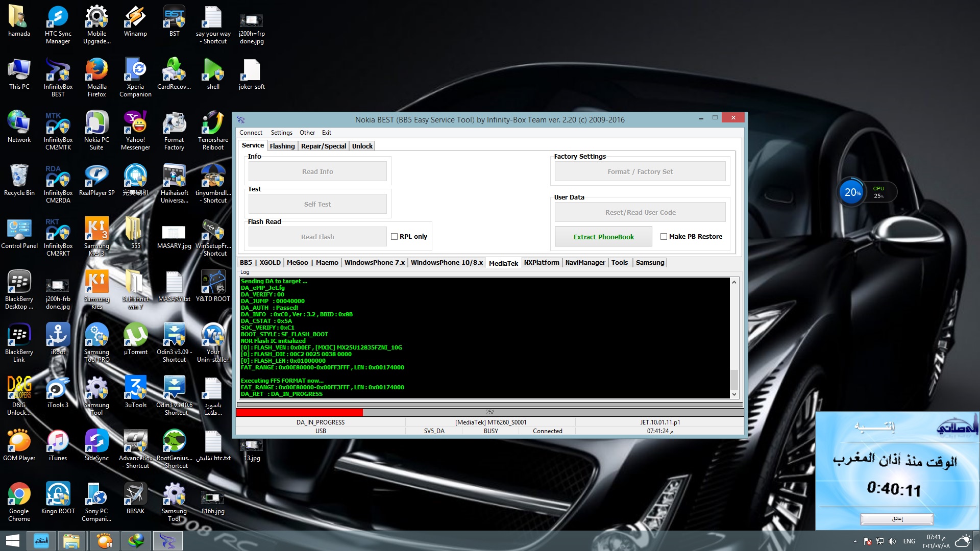Show hidden system tray icons

[855, 541]
